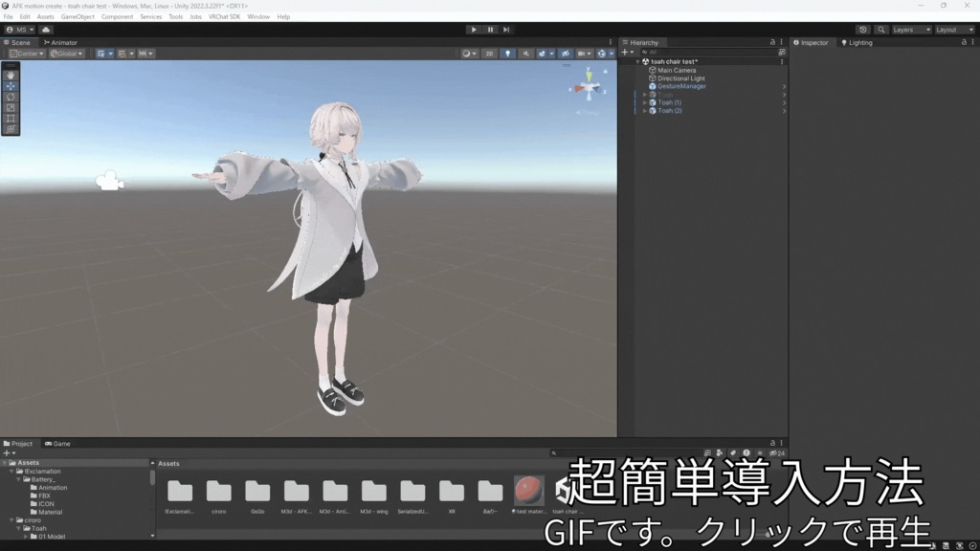This screenshot has width=980, height=551.
Task: Select the Move tool in the toolbar
Action: coord(11,86)
